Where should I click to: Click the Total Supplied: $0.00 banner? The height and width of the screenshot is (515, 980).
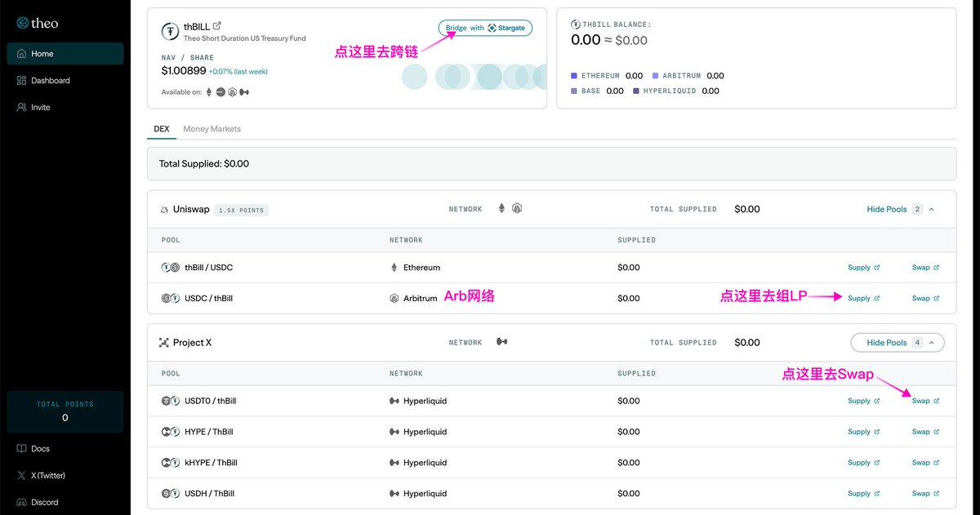[x=551, y=164]
